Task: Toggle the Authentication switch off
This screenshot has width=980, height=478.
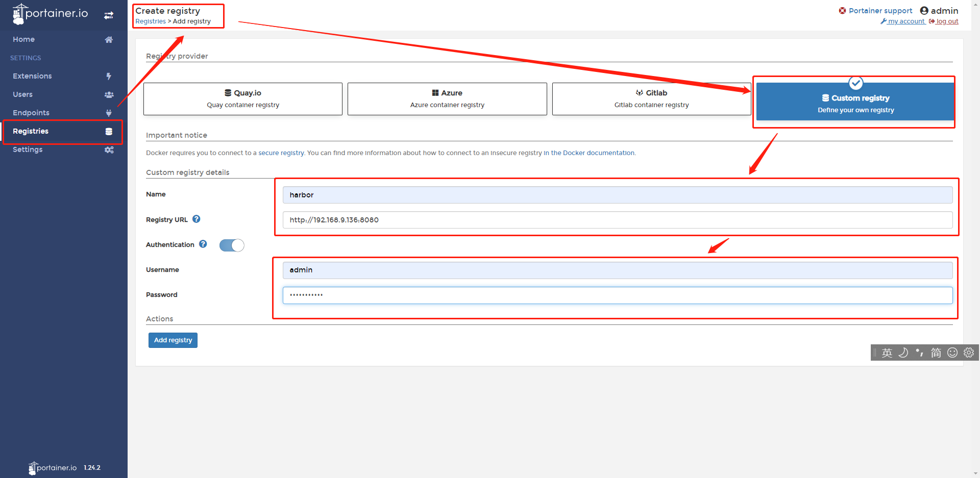Action: pyautogui.click(x=232, y=245)
